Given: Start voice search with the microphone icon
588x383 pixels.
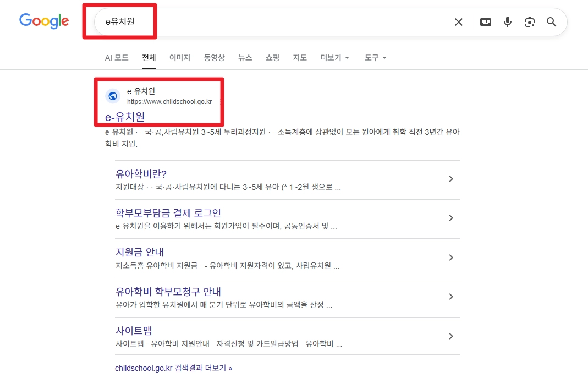Looking at the screenshot, I should tap(507, 22).
